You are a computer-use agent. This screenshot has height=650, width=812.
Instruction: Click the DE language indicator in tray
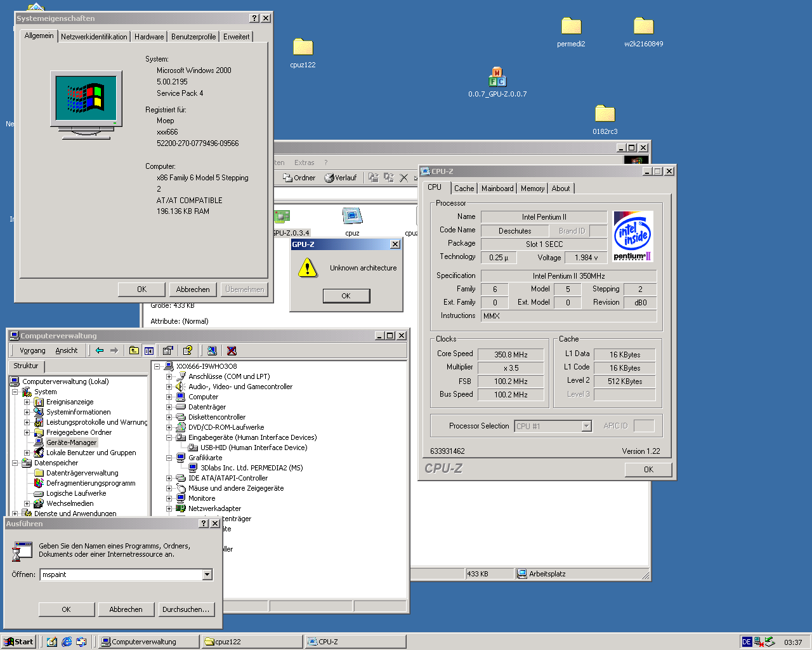[747, 642]
